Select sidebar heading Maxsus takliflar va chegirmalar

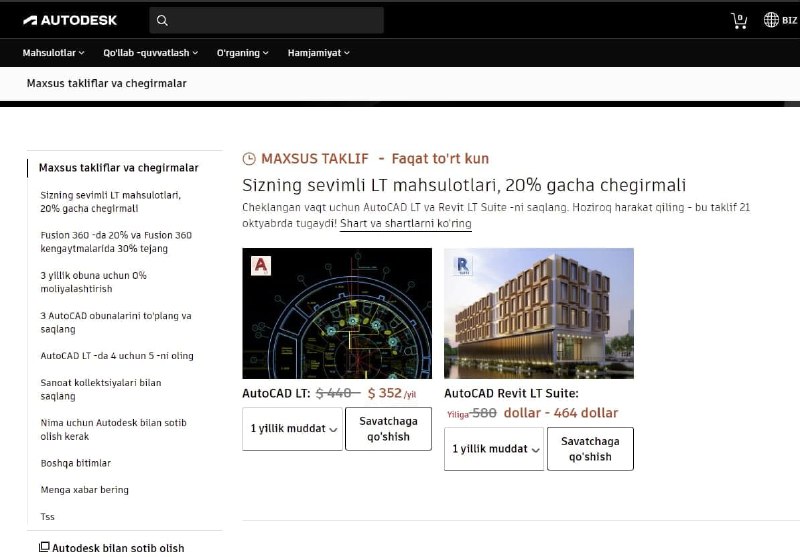click(118, 168)
